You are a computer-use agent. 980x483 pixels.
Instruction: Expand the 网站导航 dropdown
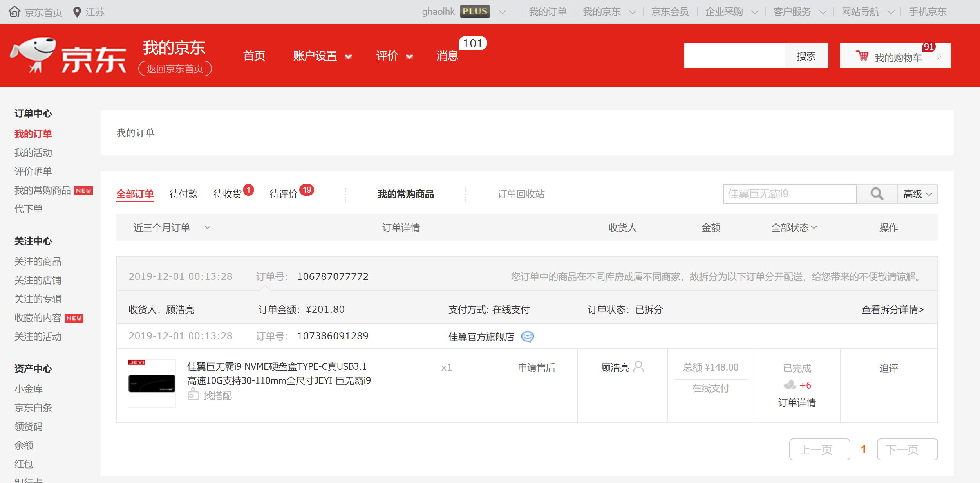tap(891, 12)
